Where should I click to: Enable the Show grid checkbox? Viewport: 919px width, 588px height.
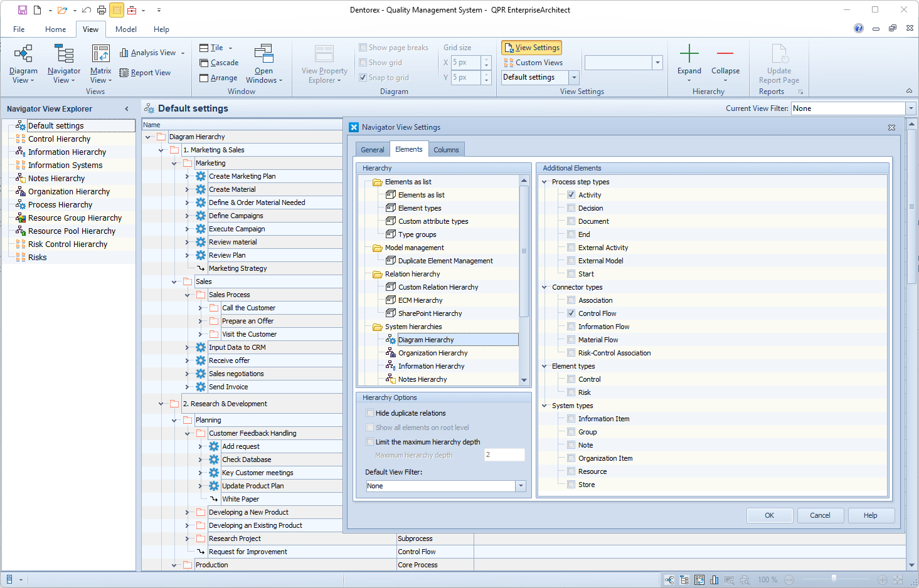point(363,62)
